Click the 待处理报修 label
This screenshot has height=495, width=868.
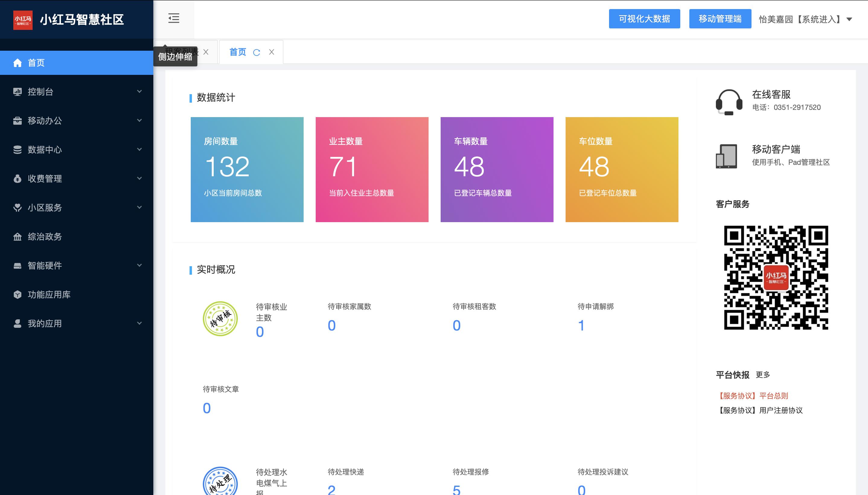coord(471,472)
